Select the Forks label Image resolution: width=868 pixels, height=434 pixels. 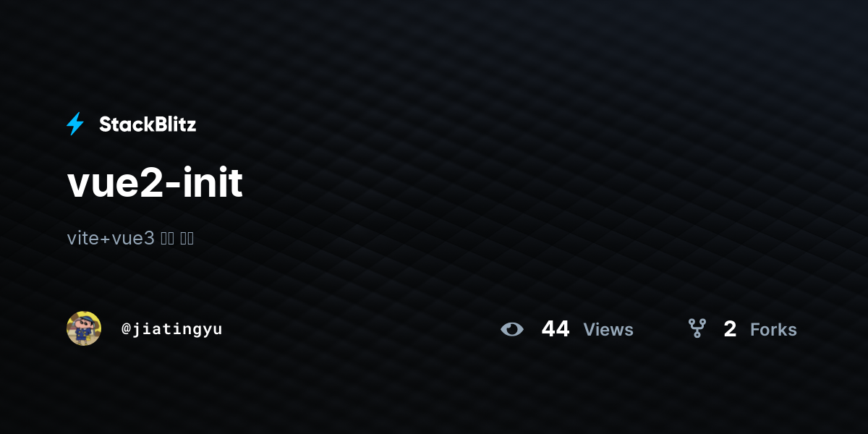click(x=773, y=330)
